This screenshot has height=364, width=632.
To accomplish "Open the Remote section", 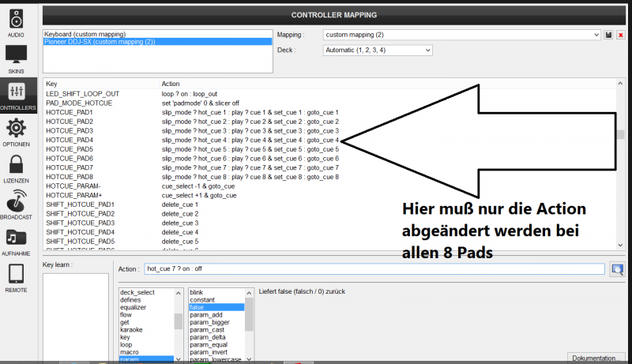I will [16, 278].
